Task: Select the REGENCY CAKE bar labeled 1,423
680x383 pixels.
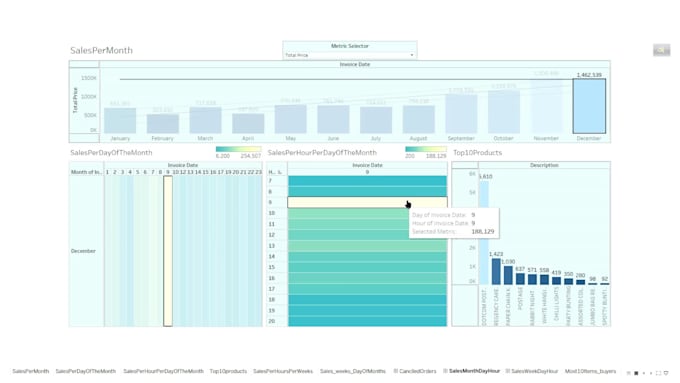Action: pos(496,272)
